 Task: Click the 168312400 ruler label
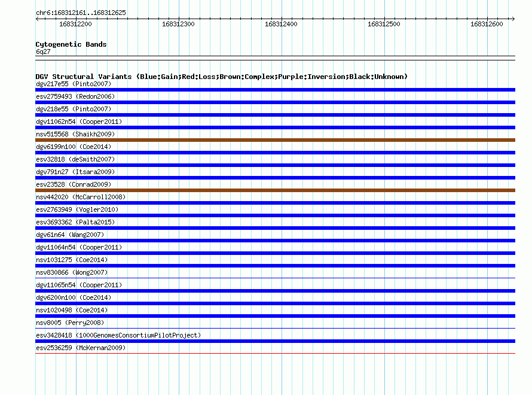[281, 24]
